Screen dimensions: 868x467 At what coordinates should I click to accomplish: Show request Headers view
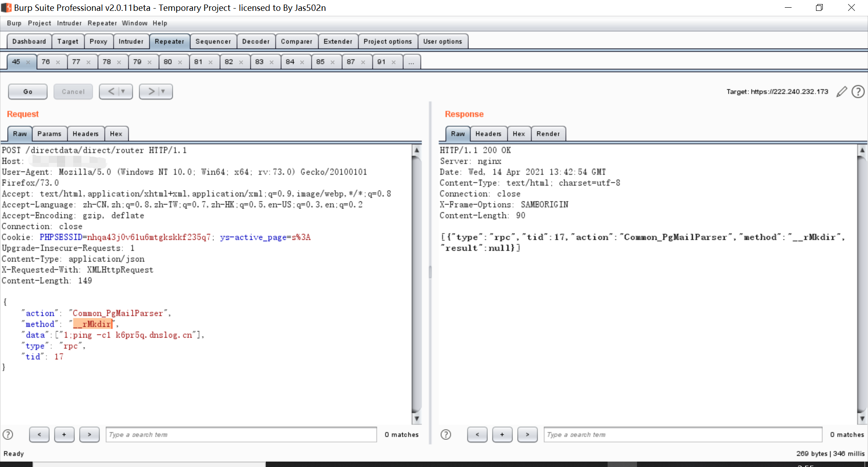coord(85,133)
